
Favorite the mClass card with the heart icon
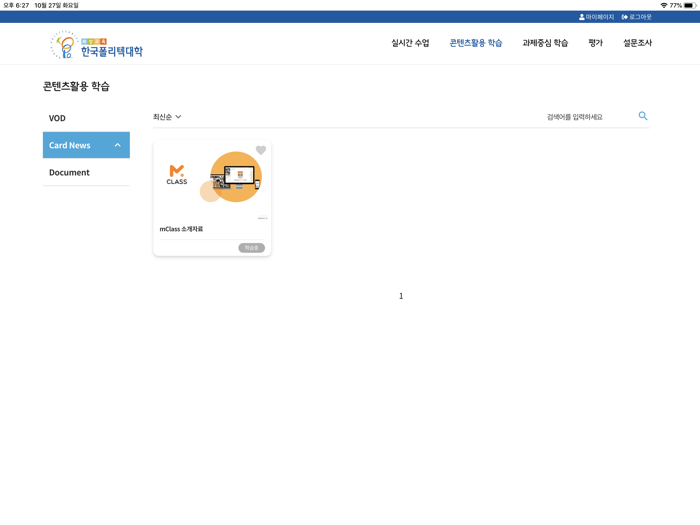click(261, 150)
